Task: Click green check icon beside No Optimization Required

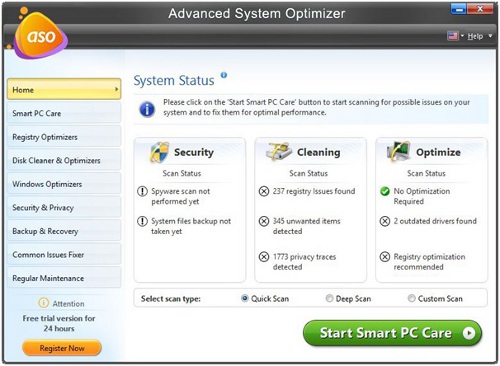Action: [x=385, y=191]
